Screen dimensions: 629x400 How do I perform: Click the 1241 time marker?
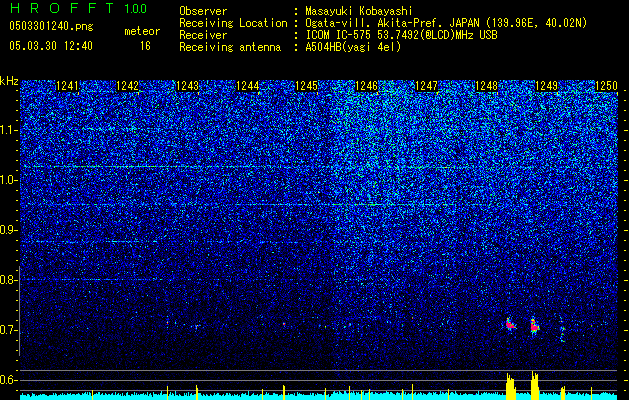point(67,86)
